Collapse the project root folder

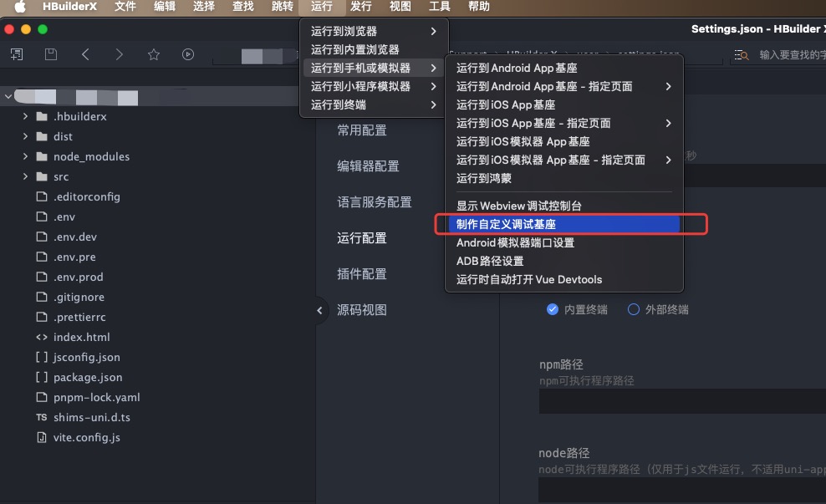(x=8, y=96)
